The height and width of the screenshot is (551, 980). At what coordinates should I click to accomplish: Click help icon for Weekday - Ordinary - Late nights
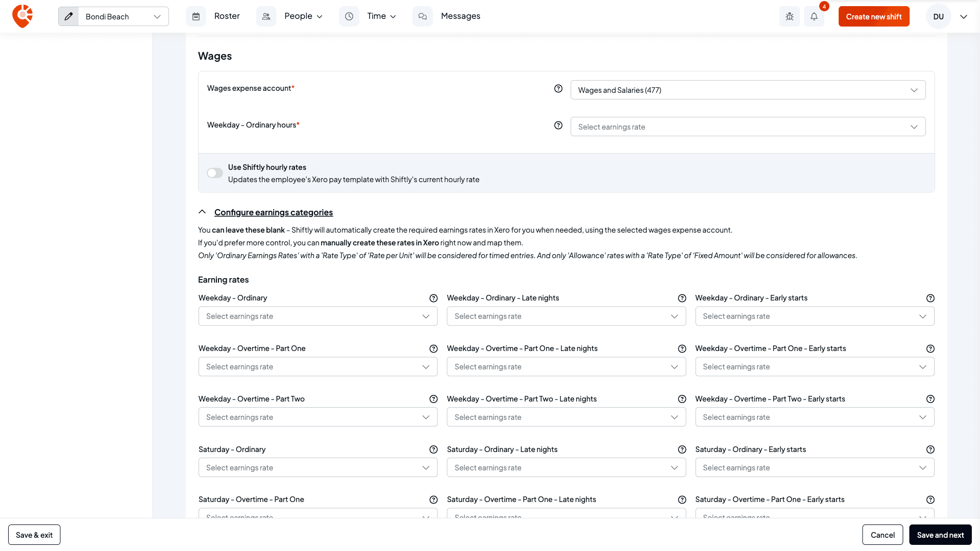click(682, 298)
